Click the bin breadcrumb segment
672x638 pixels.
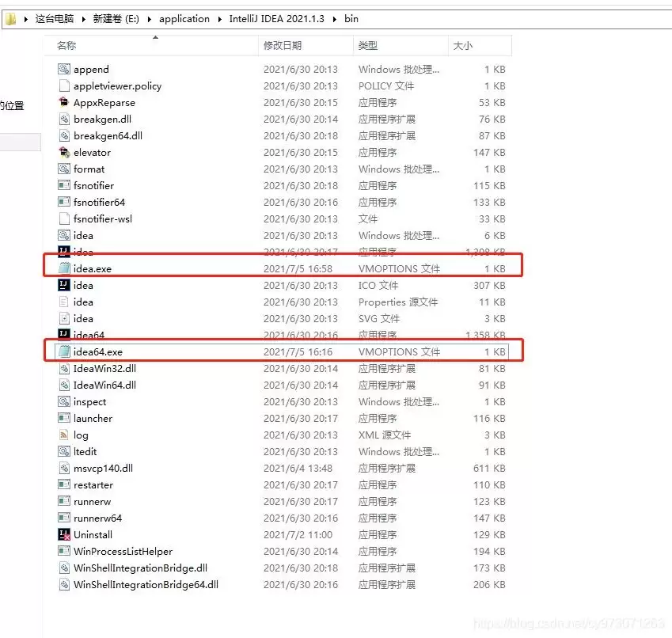(x=351, y=19)
